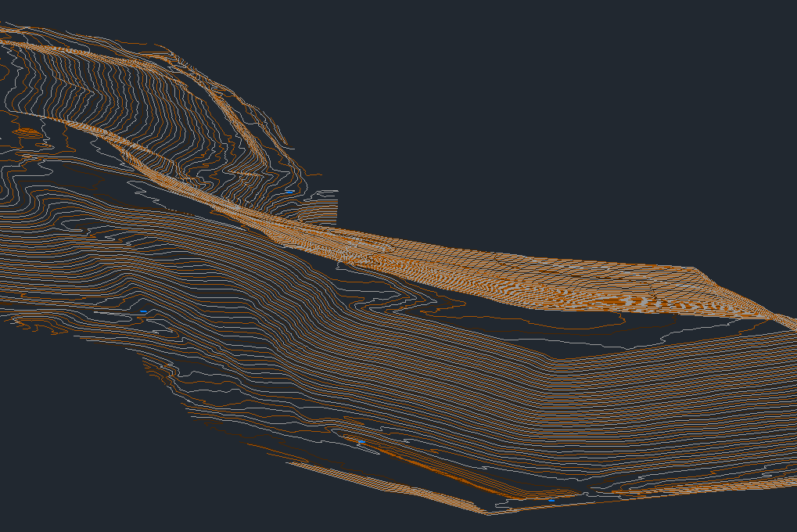Pick the bottommost tip of the terrain model
This screenshot has height=532, width=797.
coord(486,513)
